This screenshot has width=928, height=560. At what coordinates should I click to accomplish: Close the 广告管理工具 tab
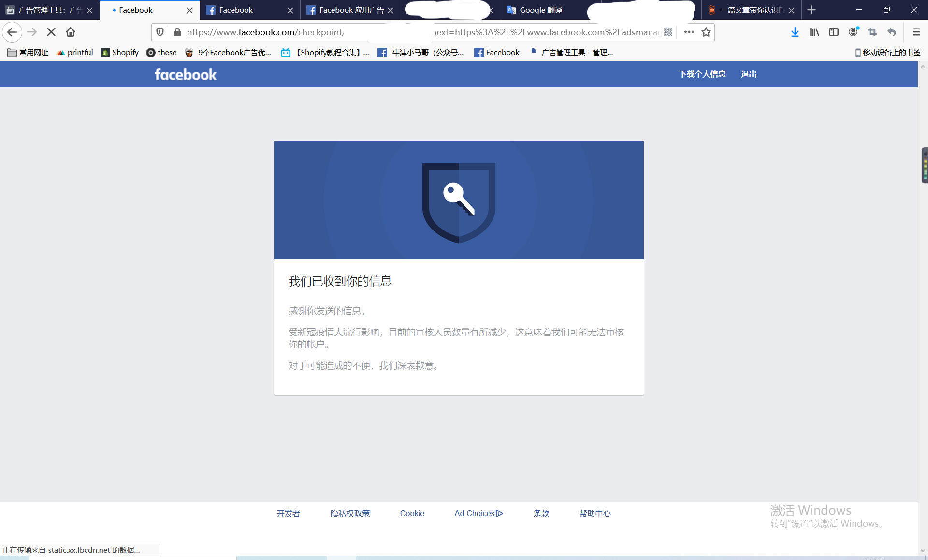tap(89, 10)
